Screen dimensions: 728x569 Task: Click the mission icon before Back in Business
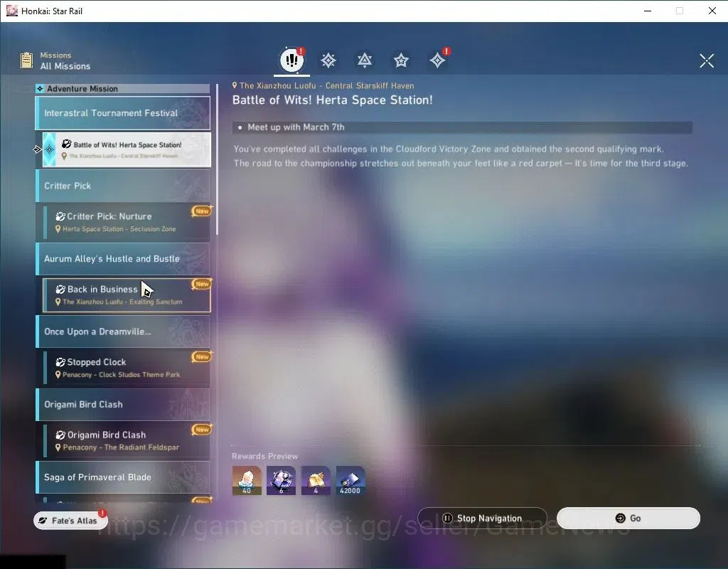tap(60, 289)
